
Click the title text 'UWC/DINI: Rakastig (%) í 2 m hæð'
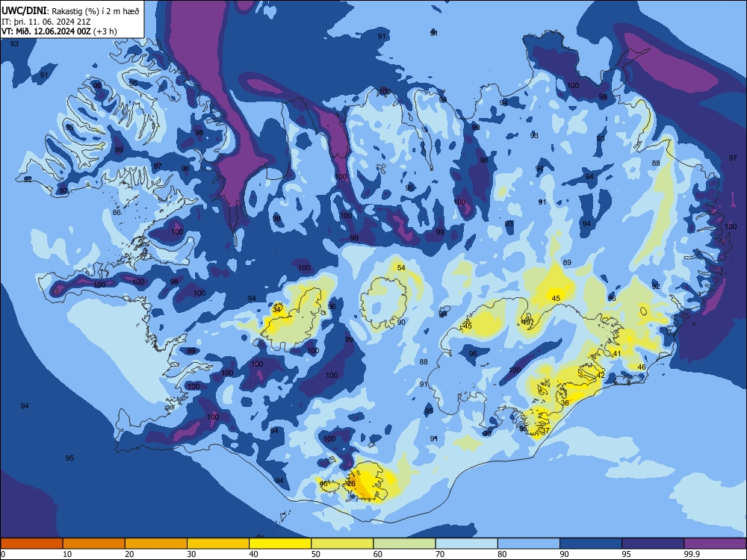70,10
